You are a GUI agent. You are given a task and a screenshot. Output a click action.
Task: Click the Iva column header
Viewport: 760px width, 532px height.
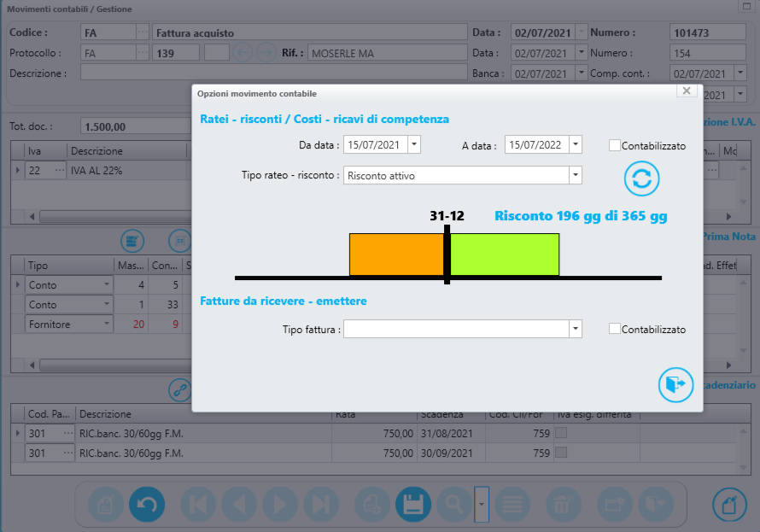click(45, 151)
